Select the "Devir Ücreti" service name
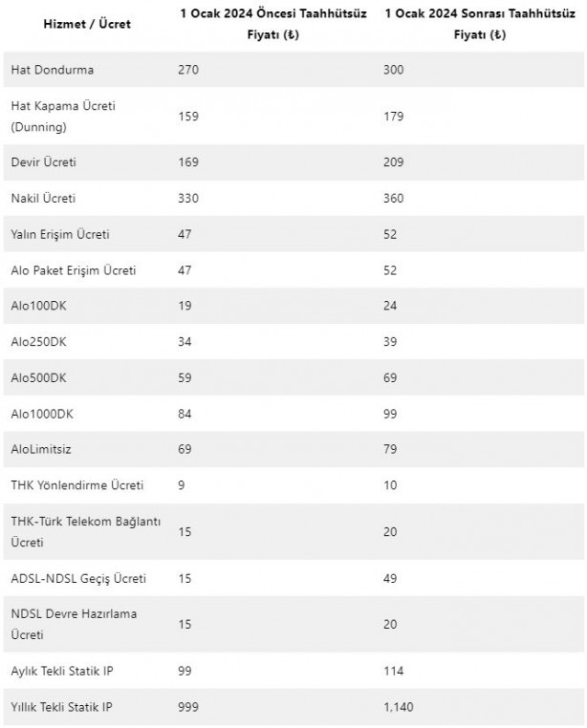This screenshot has height=728, width=587. 44,162
